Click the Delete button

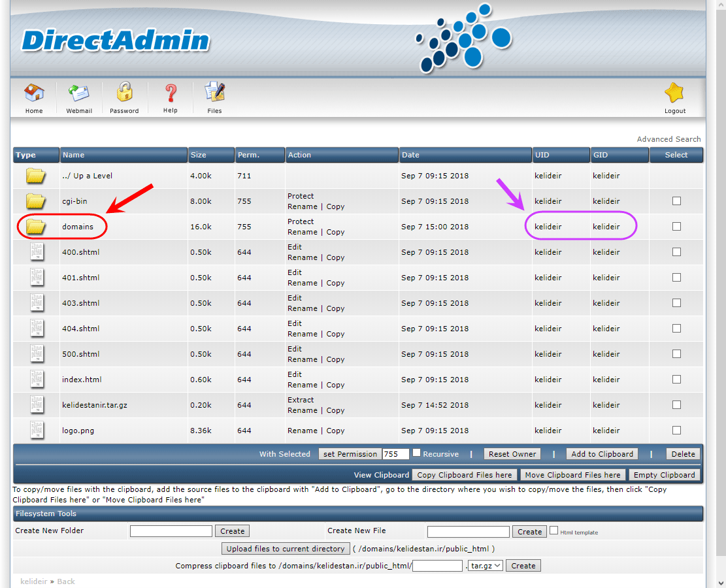point(683,454)
